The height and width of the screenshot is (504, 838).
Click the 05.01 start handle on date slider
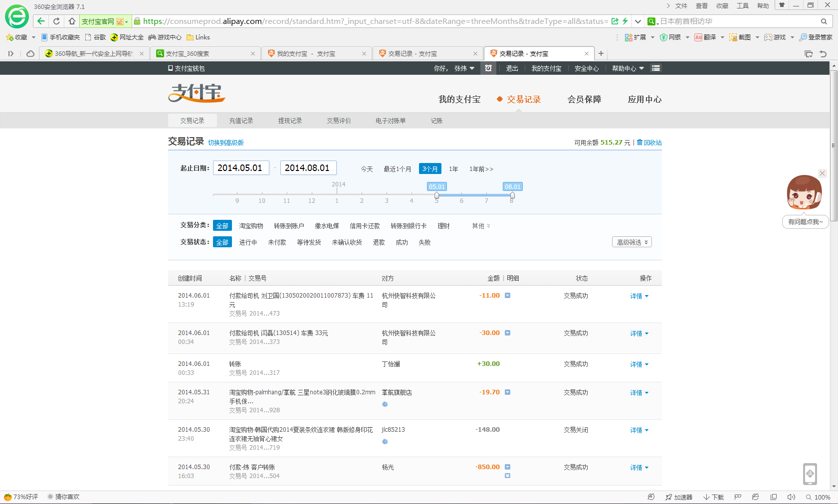click(436, 195)
